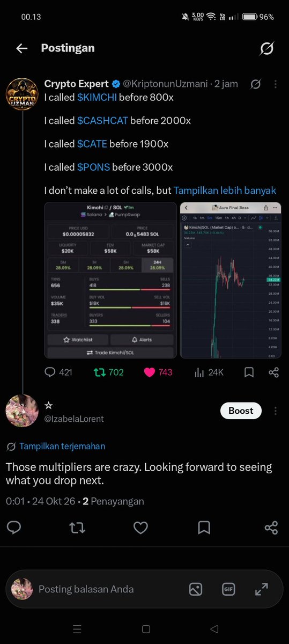Open the three-dot menu on Crypto Expert's post
Viewport: 289px width, 644px height.
point(275,84)
